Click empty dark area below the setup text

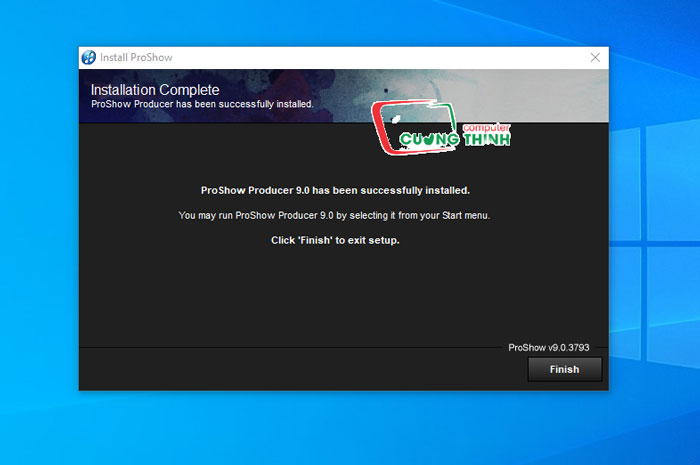point(344,295)
